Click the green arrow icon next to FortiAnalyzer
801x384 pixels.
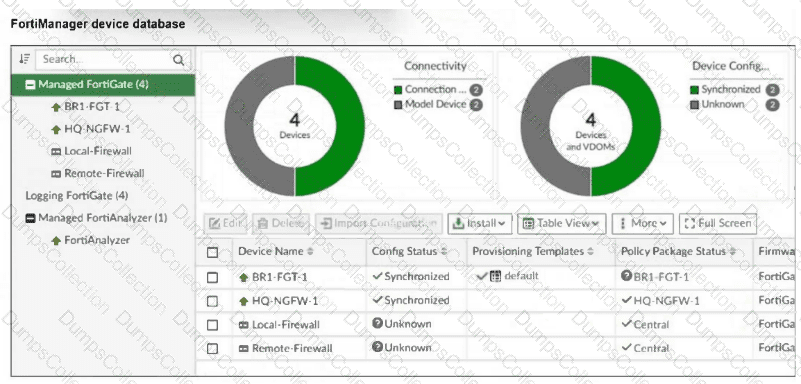[x=56, y=241]
